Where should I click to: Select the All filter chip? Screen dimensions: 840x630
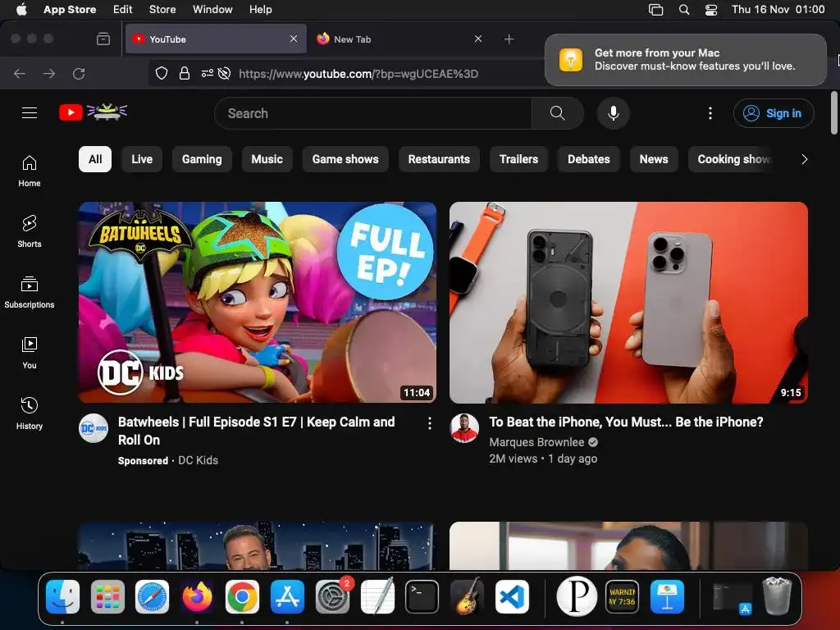click(95, 159)
